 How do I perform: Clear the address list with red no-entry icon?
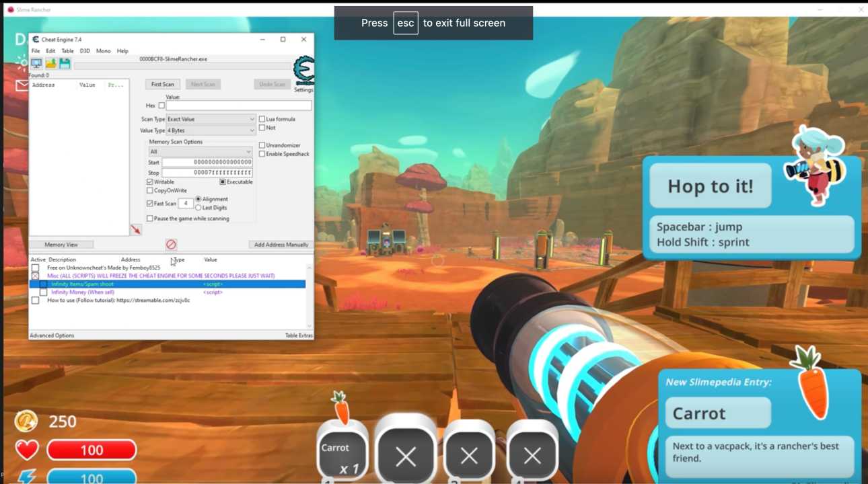(x=171, y=245)
